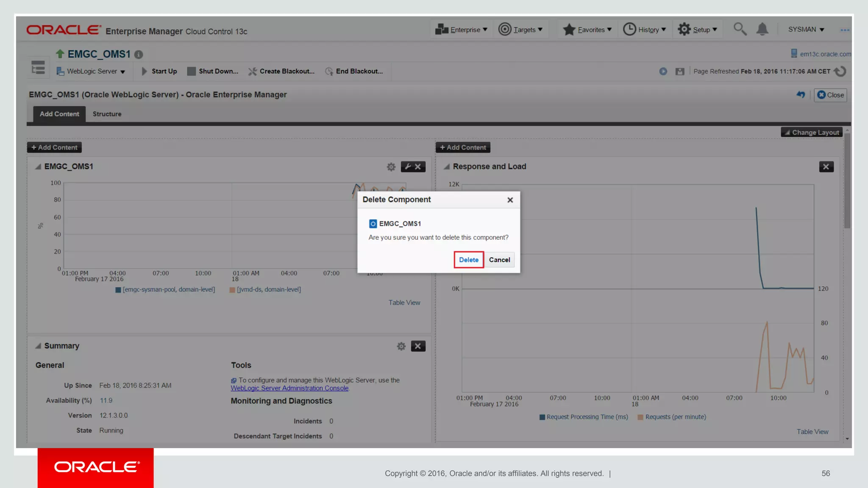Open the notifications bell icon
This screenshot has width=868, height=488.
pyautogui.click(x=762, y=29)
